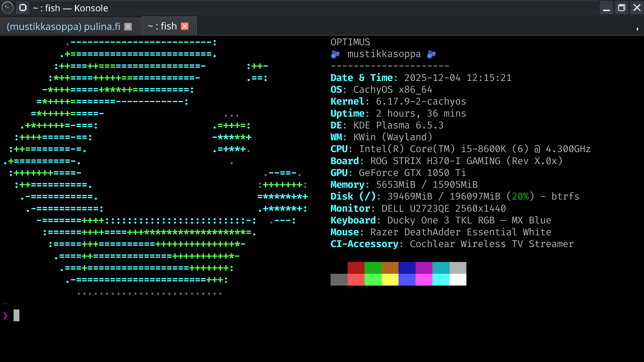This screenshot has height=362, width=644.
Task: Click the green 20% disk usage text
Action: click(520, 197)
